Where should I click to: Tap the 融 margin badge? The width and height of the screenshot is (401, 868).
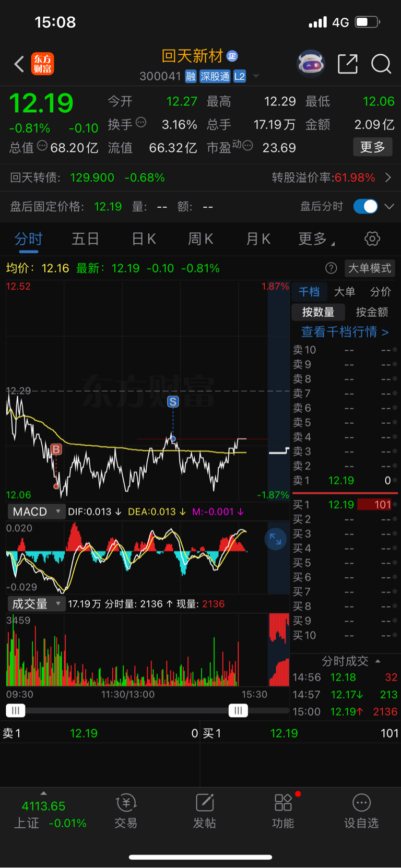(191, 77)
